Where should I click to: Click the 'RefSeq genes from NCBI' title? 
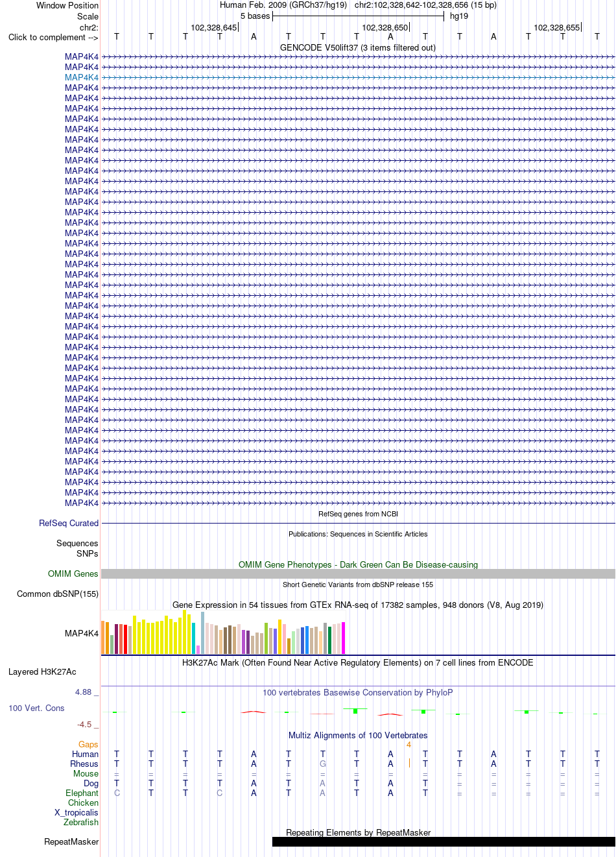pyautogui.click(x=358, y=514)
